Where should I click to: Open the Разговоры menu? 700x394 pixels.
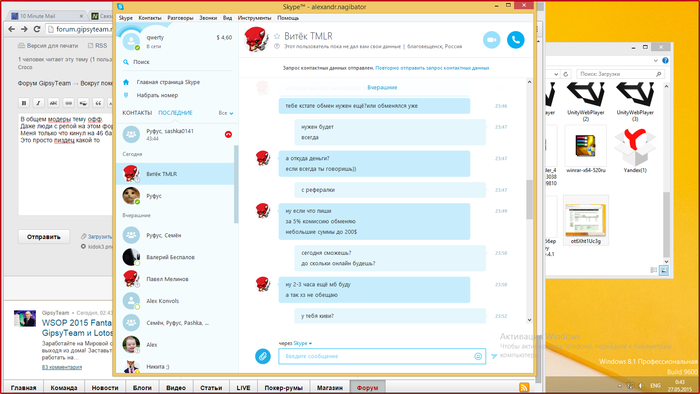tap(180, 18)
